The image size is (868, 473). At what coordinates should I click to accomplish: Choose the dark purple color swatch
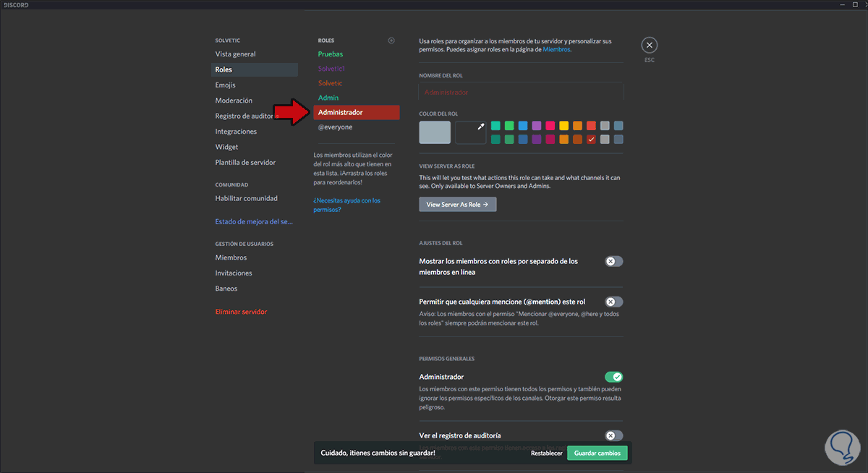point(537,140)
